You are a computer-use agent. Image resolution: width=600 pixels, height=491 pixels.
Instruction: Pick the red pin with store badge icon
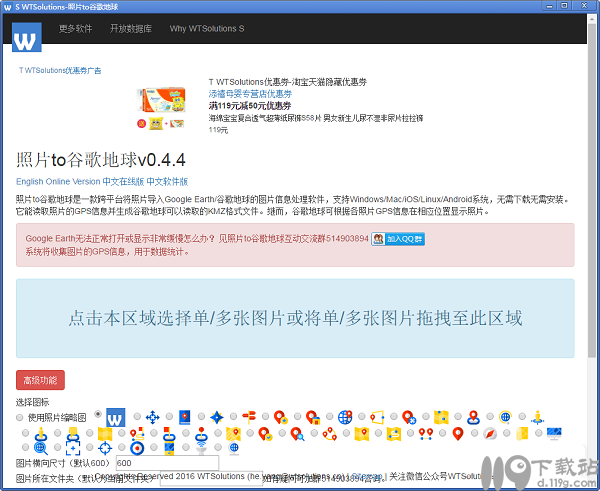313,417
